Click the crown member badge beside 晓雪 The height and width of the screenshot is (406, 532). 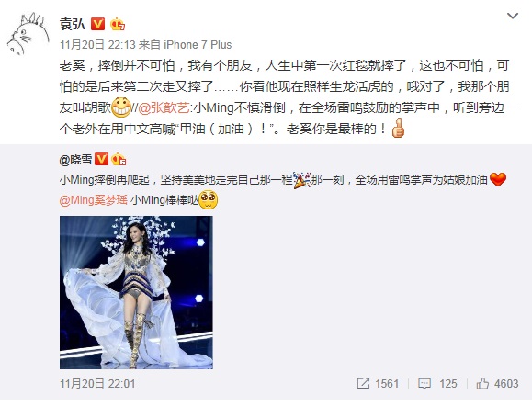click(x=119, y=159)
